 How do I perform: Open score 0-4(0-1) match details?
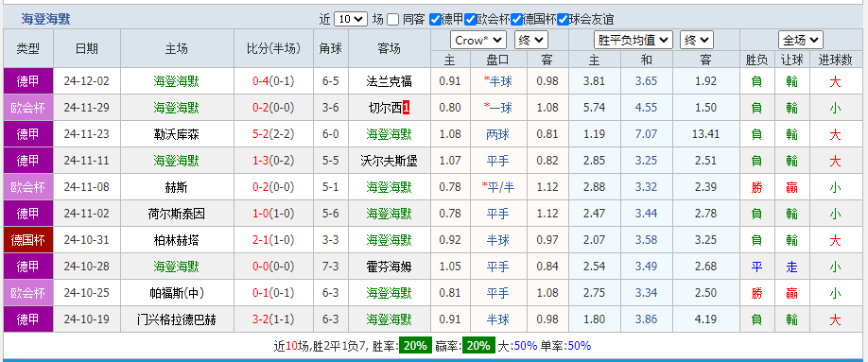pos(273,81)
